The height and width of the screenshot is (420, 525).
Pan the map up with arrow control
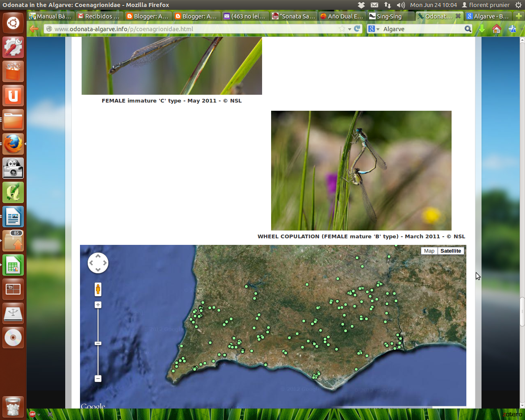tap(98, 256)
